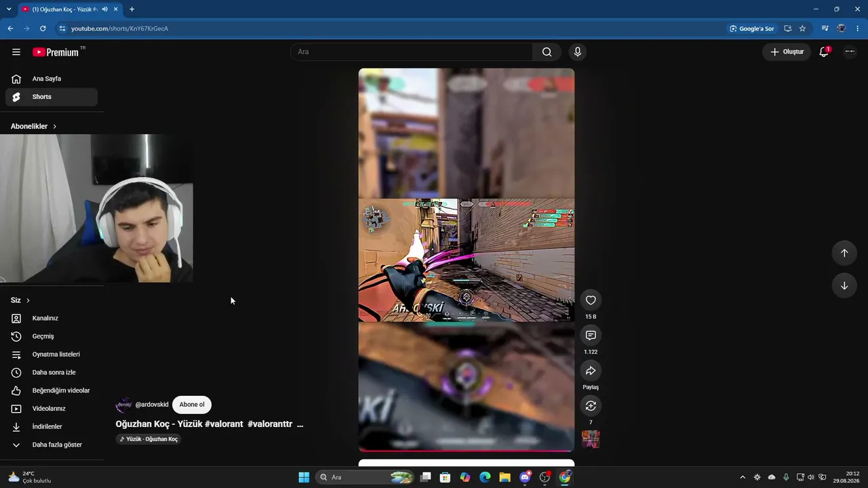Screen dimensions: 868x488
Task: Open Kanalınız
Action: 52,319
